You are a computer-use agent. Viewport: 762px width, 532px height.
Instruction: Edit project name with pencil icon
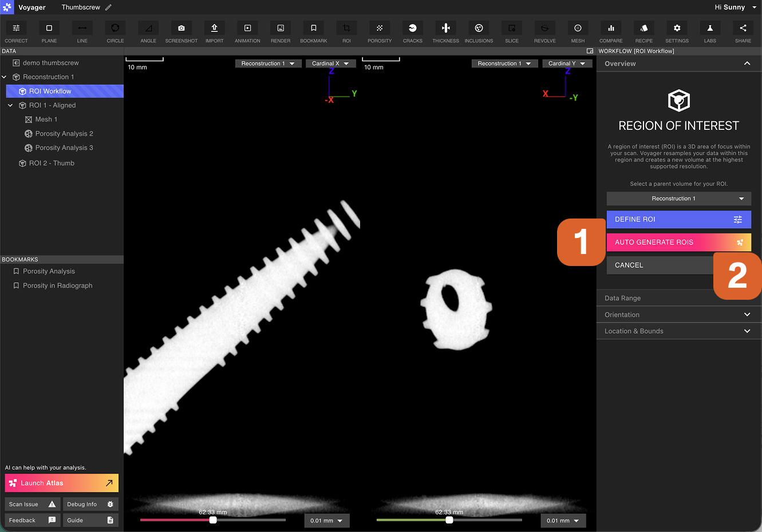pos(108,7)
